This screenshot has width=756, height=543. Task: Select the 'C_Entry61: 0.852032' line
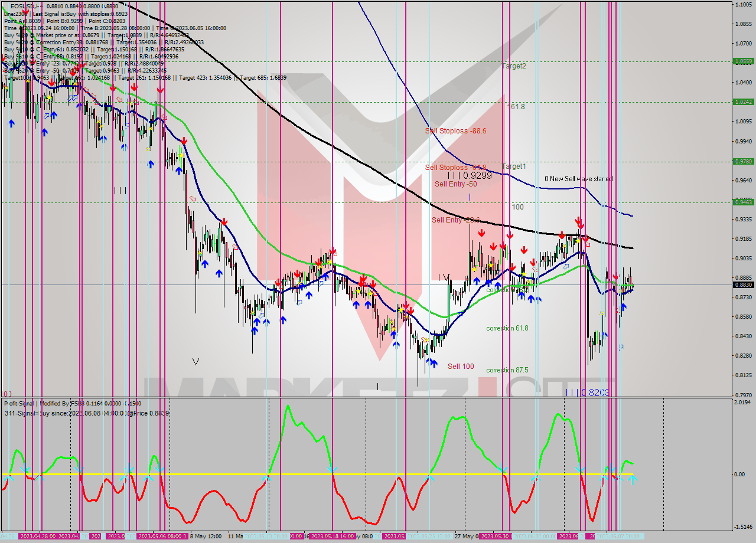click(94, 49)
